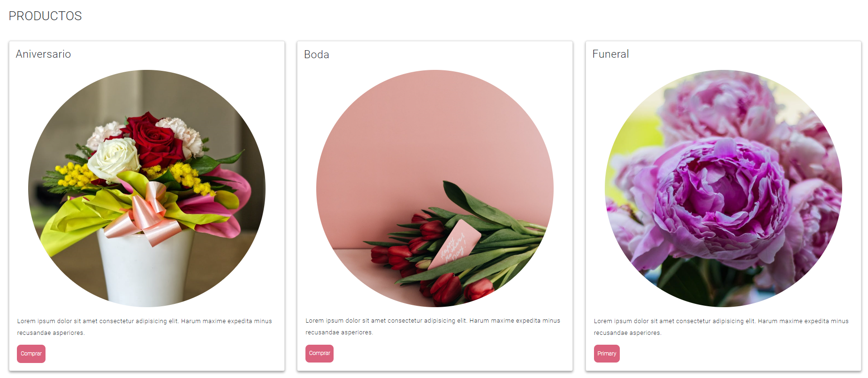The image size is (868, 378).
Task: Select the Aniversario card title
Action: tap(43, 54)
